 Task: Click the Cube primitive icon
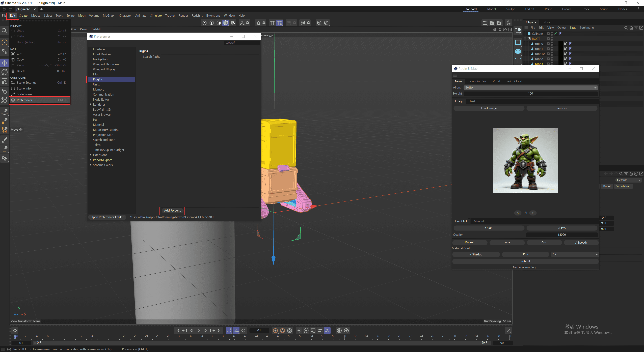click(x=518, y=51)
